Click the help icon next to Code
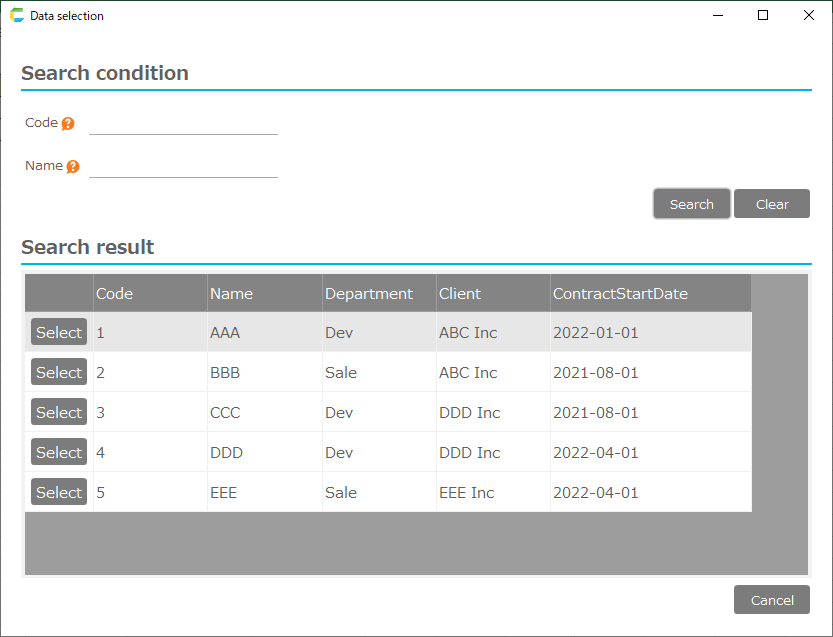Image resolution: width=833 pixels, height=637 pixels. 68,124
